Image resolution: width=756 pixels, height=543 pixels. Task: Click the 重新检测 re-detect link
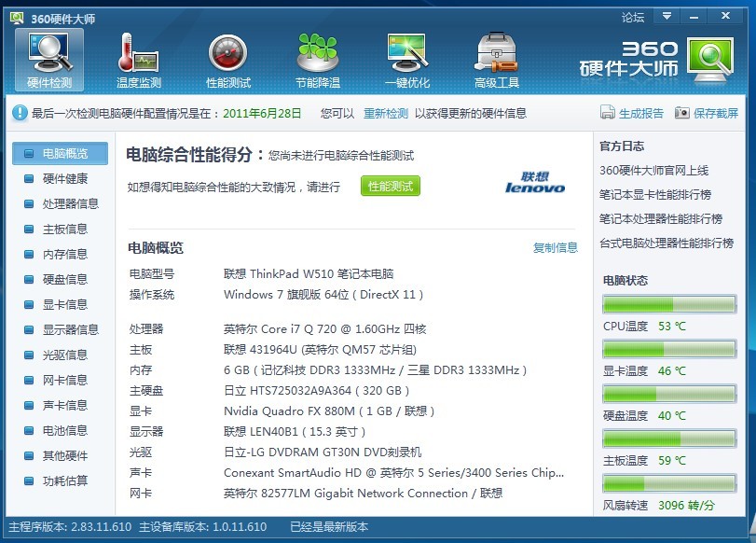386,114
